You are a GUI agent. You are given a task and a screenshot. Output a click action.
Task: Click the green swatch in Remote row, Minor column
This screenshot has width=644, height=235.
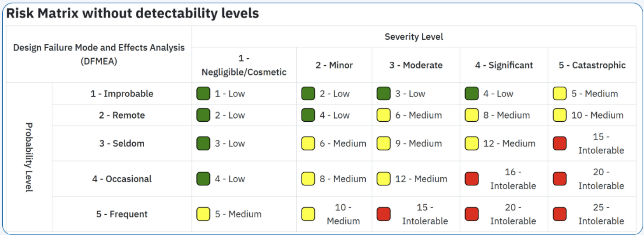tap(308, 116)
